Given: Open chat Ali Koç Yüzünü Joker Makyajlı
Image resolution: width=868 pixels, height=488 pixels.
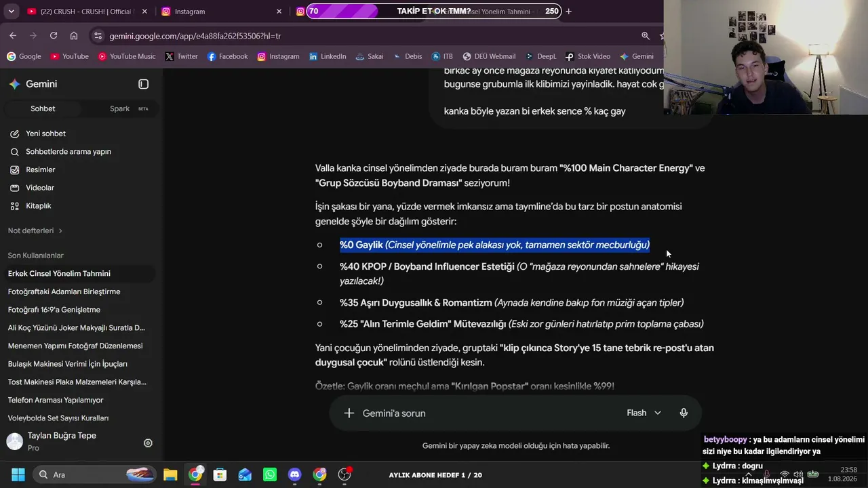Looking at the screenshot, I should (81, 327).
